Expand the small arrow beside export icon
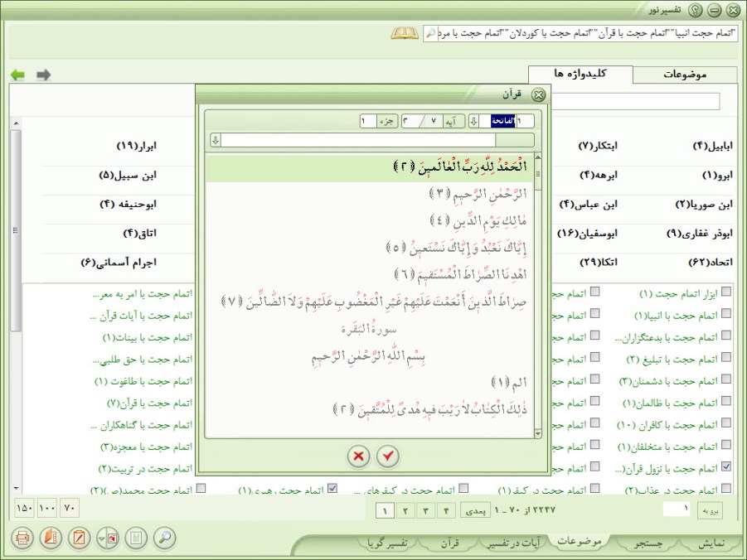Viewport: 747px width, 560px height. [x=101, y=538]
